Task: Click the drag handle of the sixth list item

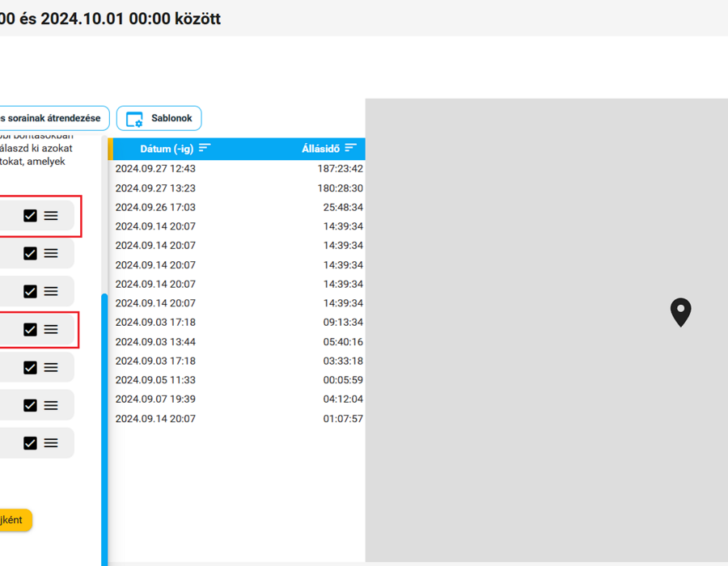Action: point(51,405)
